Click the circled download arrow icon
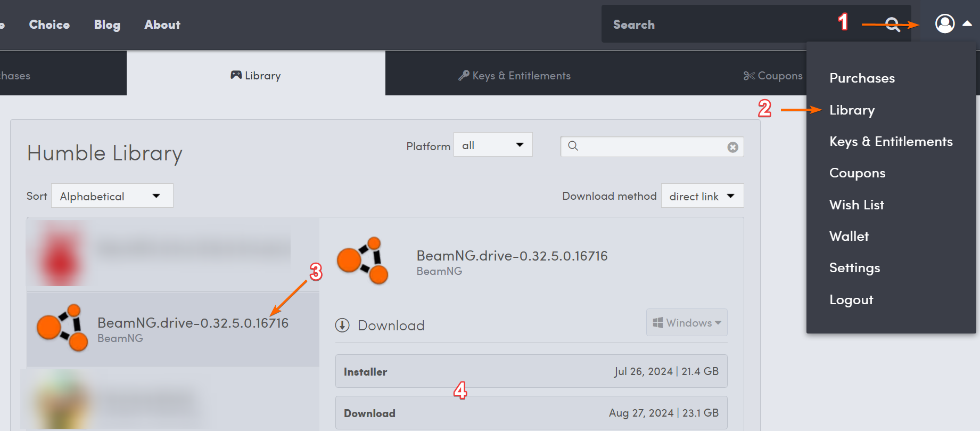Screen dimensions: 980x431 tap(342, 325)
